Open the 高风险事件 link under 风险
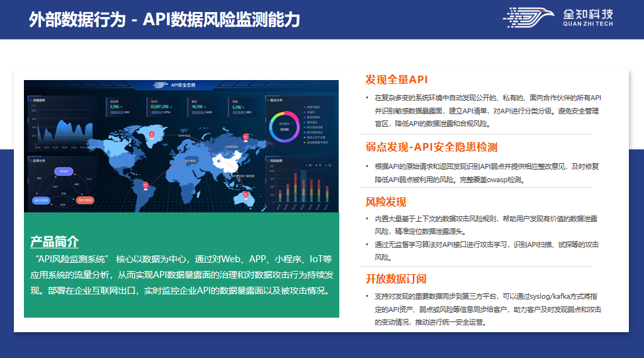The width and height of the screenshot is (644, 358). 239,112
